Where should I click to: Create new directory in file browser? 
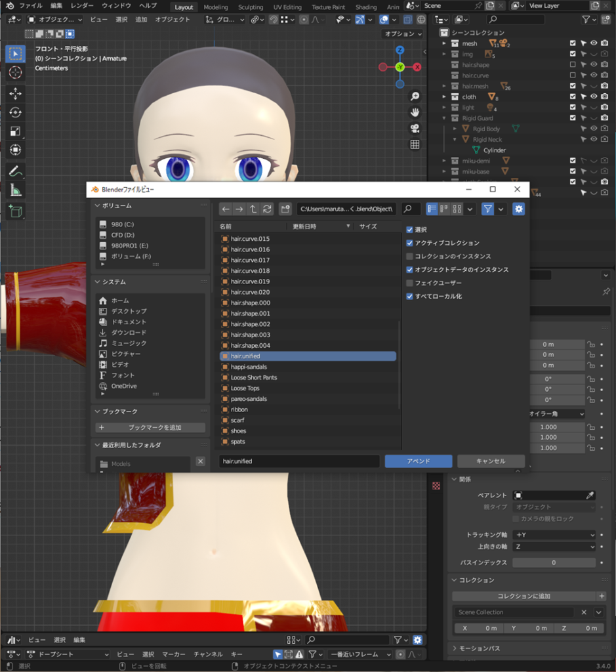(285, 209)
